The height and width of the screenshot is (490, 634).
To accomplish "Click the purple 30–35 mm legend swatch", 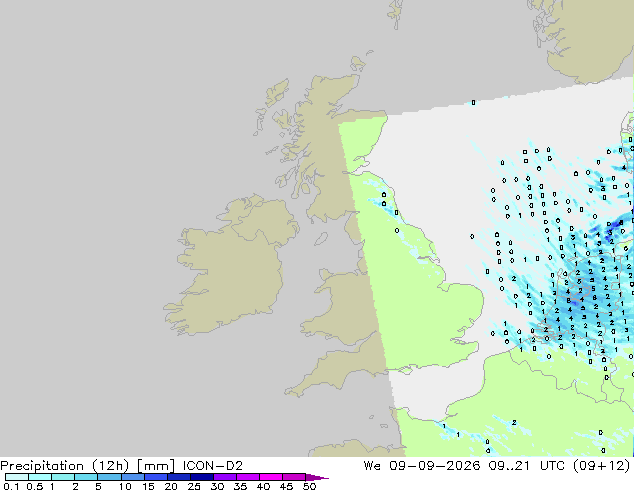I will (225, 477).
